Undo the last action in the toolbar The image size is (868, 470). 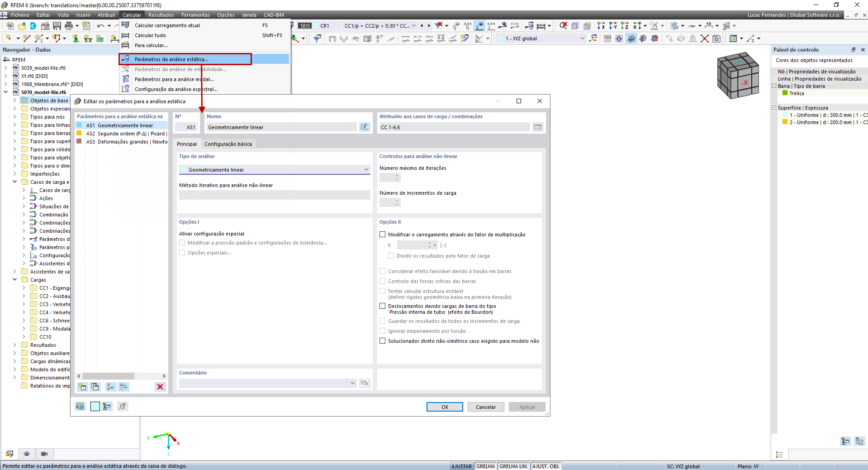(100, 26)
